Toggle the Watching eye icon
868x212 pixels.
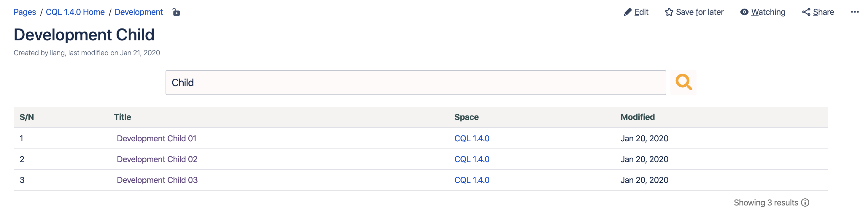744,12
